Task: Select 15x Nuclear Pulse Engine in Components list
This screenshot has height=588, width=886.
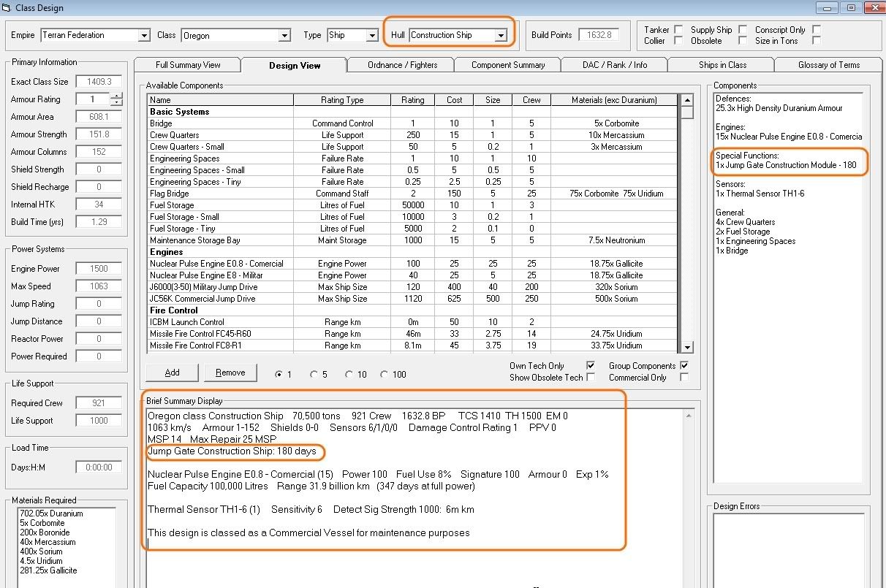Action: point(789,137)
